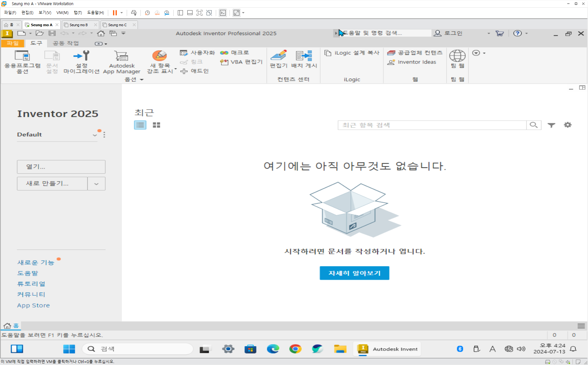Screen dimensions: 588x365
Task: Click the recent items search magnifier
Action: pyautogui.click(x=534, y=125)
